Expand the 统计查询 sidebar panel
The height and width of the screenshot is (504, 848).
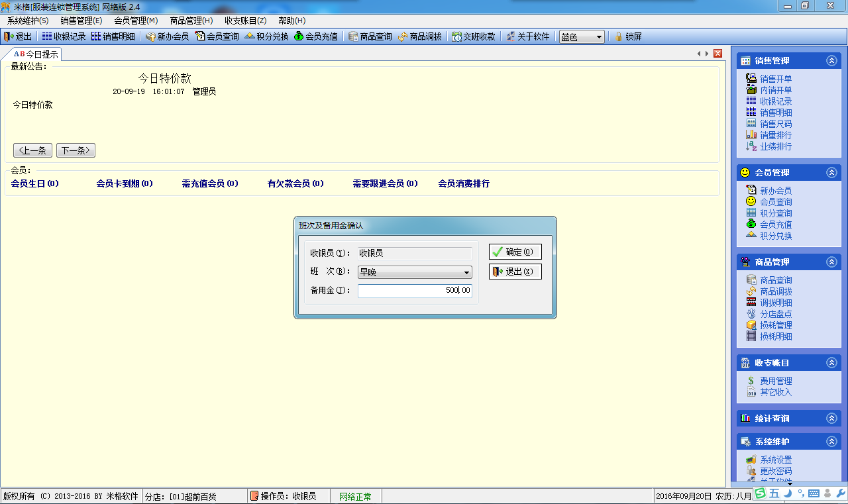tap(831, 419)
